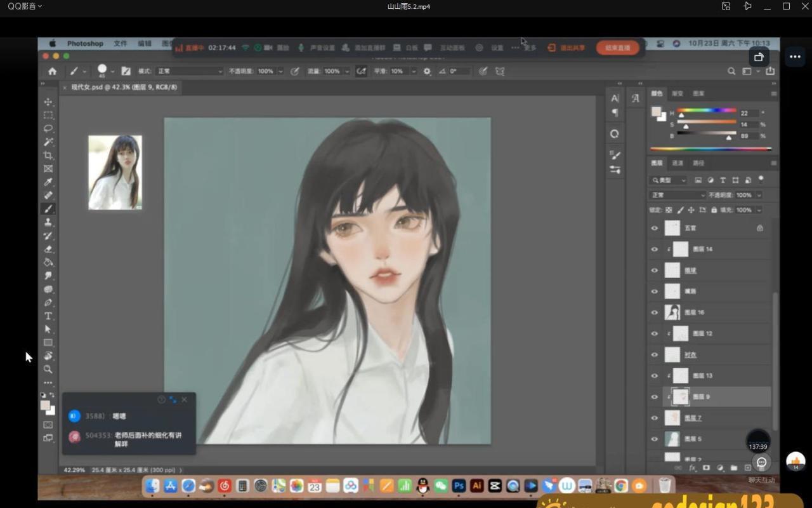
Task: Open the flow 100% dropdown
Action: [346, 71]
